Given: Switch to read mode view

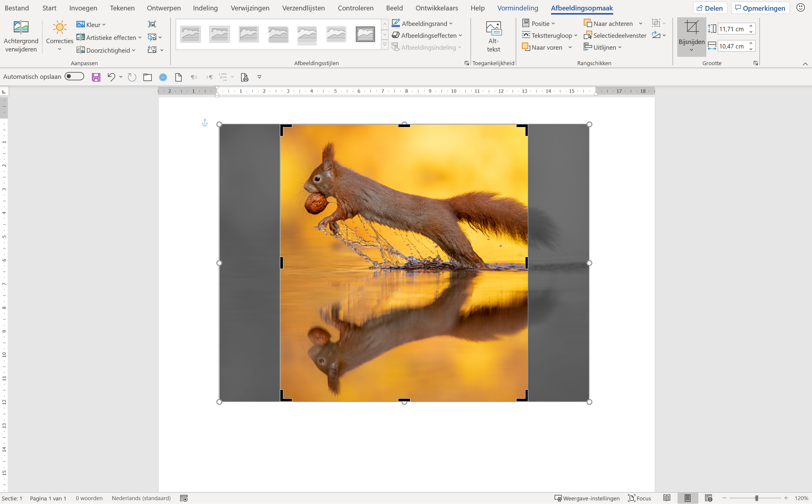Looking at the screenshot, I should pos(667,498).
